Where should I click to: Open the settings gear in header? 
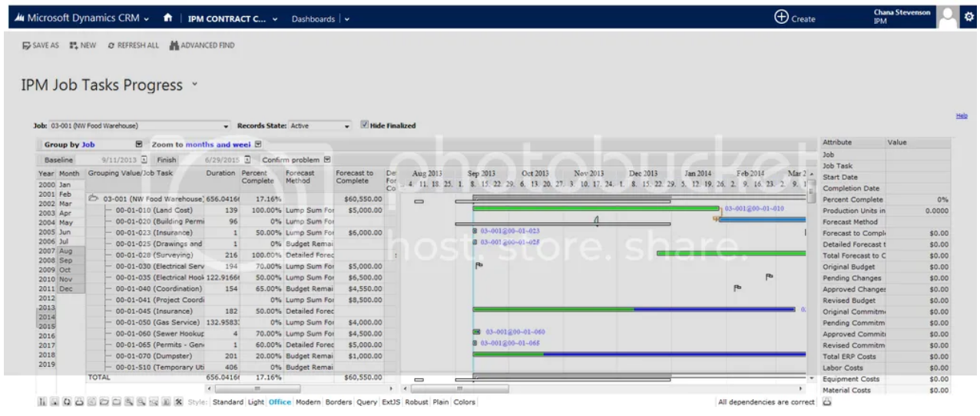tap(968, 18)
